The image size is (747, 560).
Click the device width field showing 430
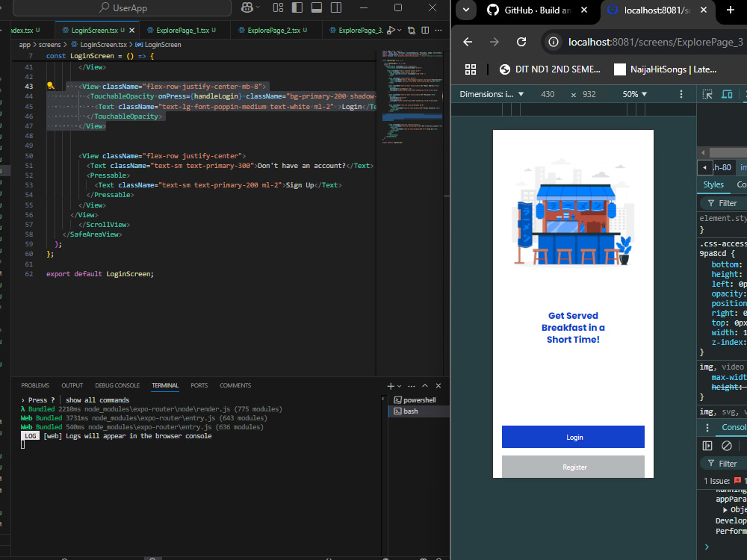coord(548,94)
